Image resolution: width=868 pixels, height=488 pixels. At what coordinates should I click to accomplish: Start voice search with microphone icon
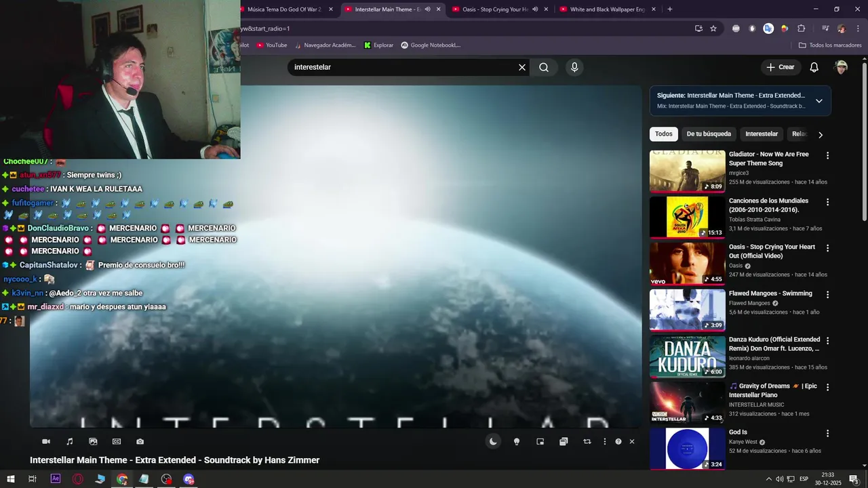coord(574,67)
